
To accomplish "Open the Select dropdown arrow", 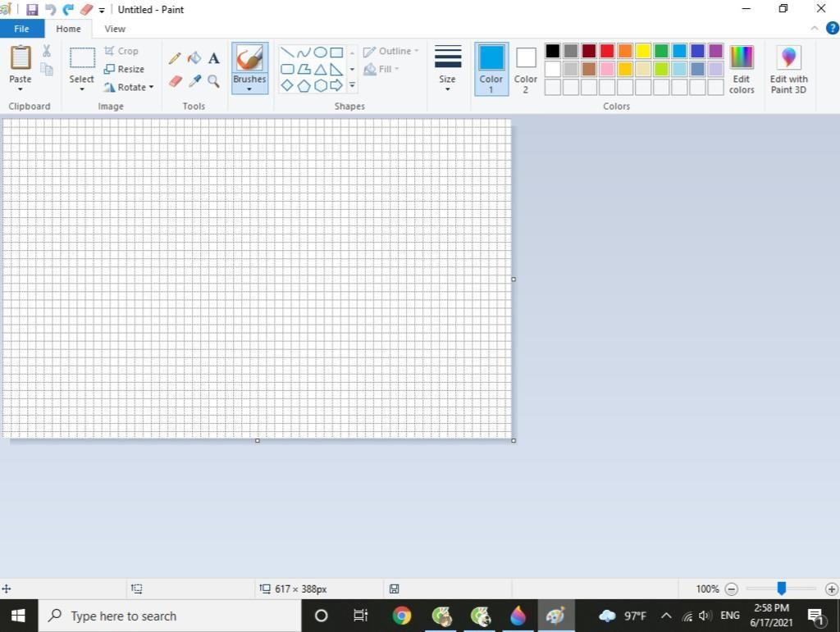I will tap(82, 89).
